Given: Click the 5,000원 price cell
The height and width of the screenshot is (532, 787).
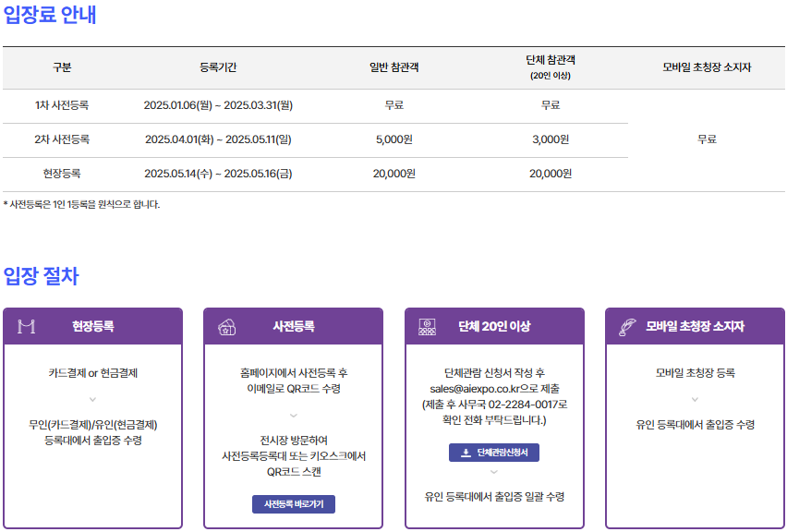Looking at the screenshot, I should click(394, 139).
